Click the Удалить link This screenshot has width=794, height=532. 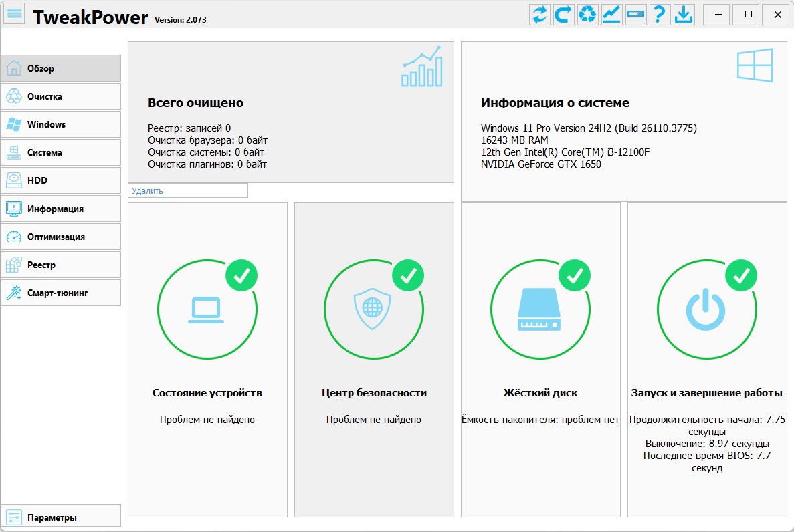(147, 191)
